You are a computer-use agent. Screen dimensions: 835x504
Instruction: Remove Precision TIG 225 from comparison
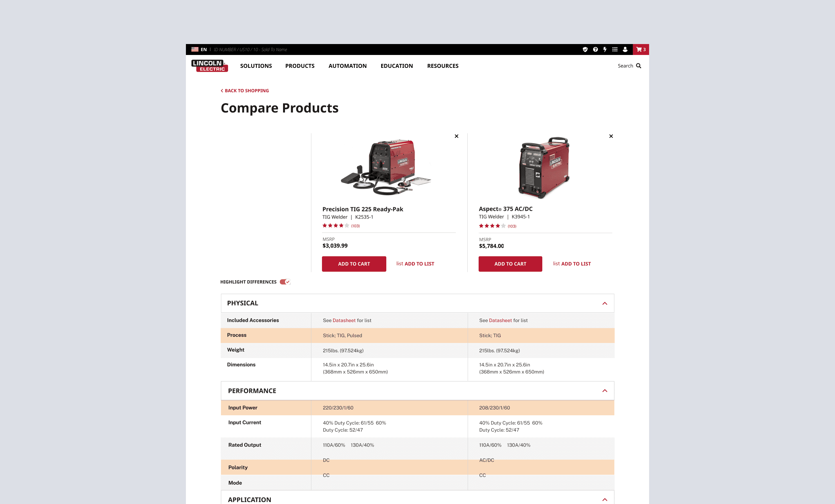456,136
